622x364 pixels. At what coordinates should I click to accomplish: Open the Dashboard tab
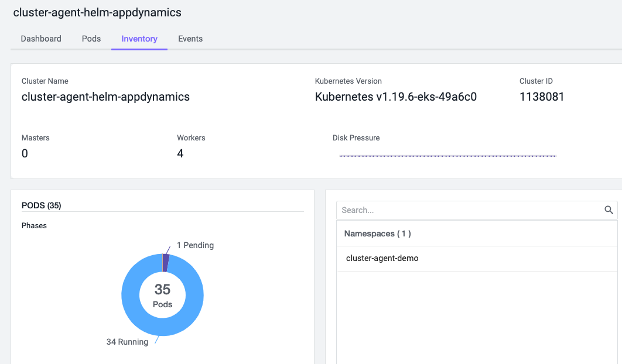(x=41, y=39)
